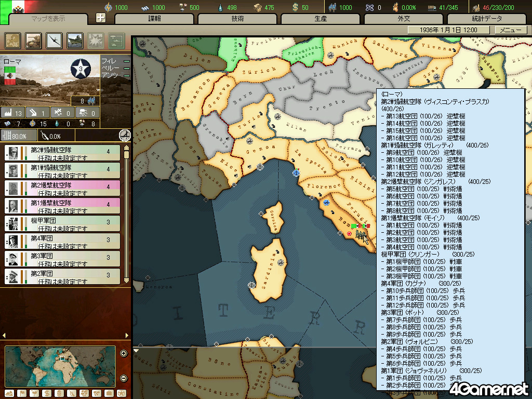Click the land fortification icon showing 0
Image resolution: width=532 pixels, height=399 pixels.
83,113
